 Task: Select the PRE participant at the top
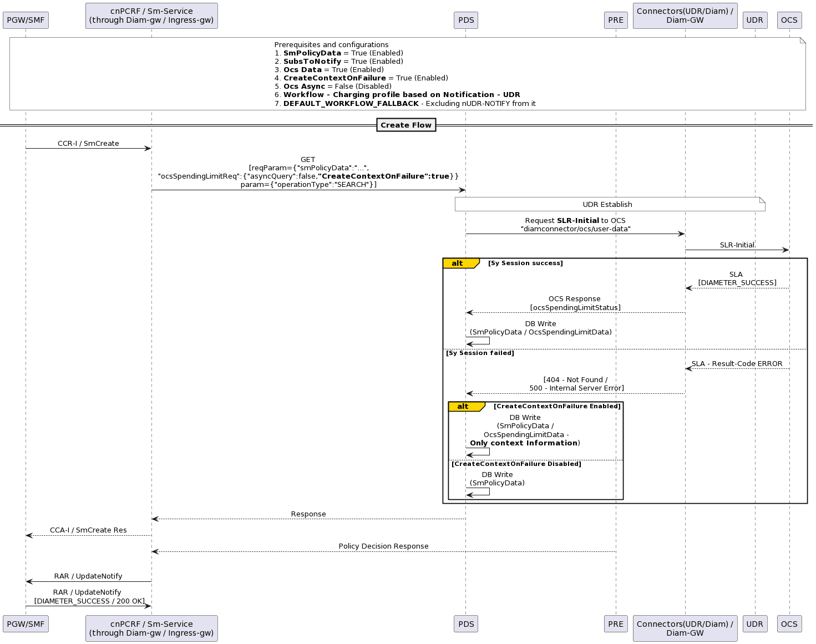pos(616,20)
